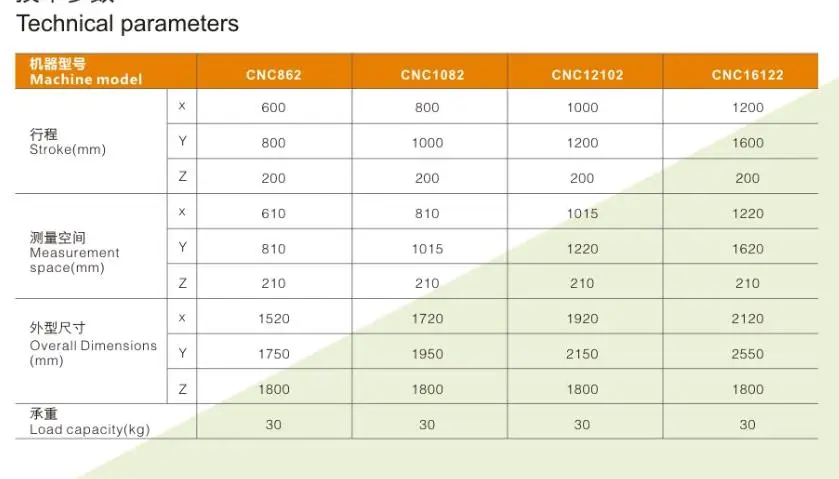This screenshot has width=839, height=479.
Task: Select the CNC1082 column header
Action: coord(432,75)
